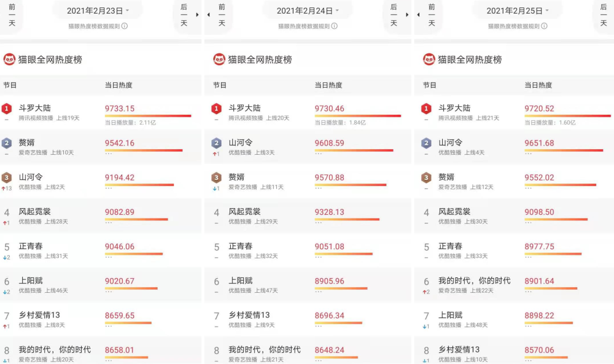The image size is (614, 364).
Task: Open data rules info icon under 2月25日
Action: 544,26
